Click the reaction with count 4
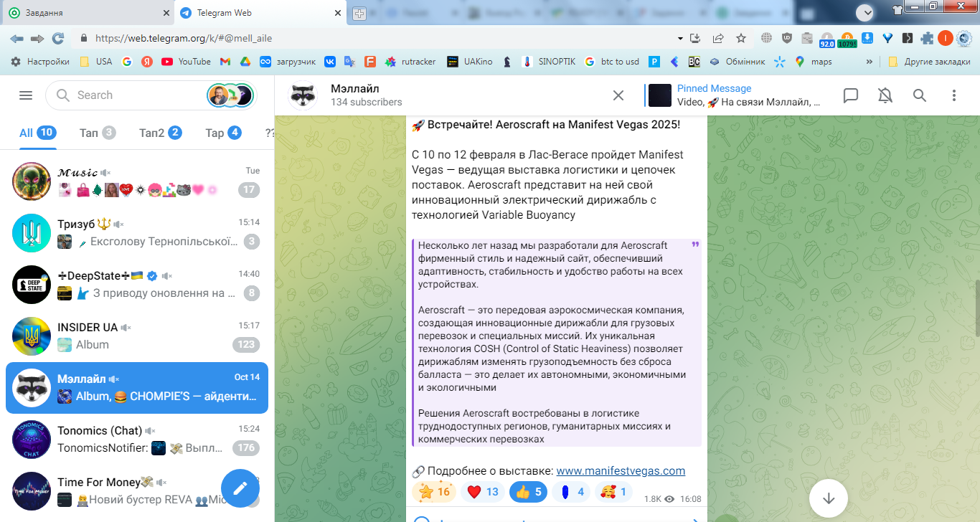 [x=572, y=492]
